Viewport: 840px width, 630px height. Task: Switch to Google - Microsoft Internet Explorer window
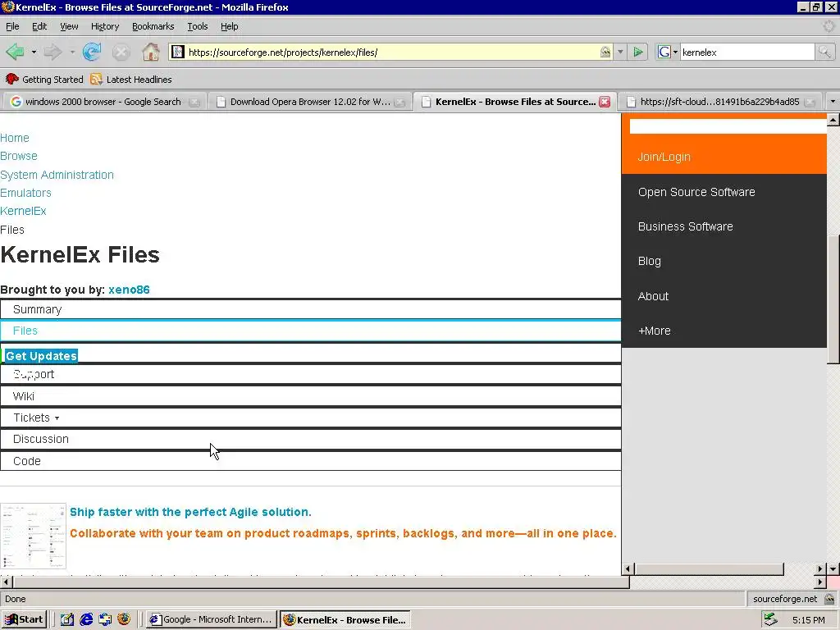coord(212,619)
